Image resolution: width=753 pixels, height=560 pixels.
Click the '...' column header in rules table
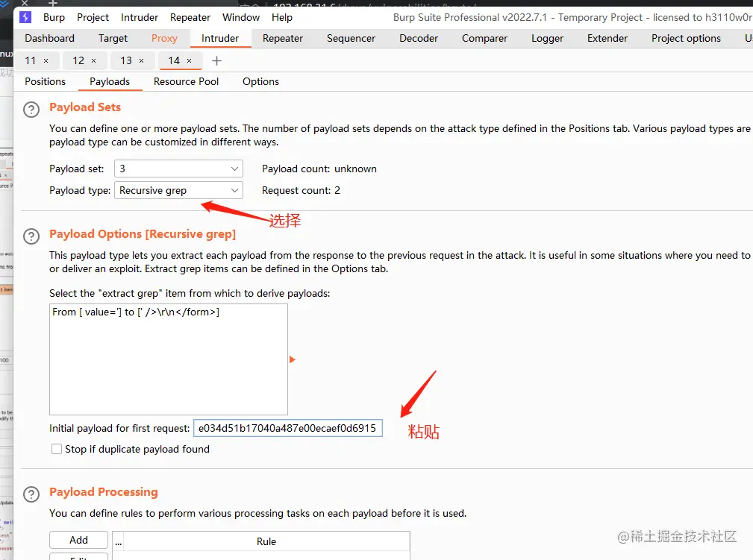pyautogui.click(x=118, y=542)
